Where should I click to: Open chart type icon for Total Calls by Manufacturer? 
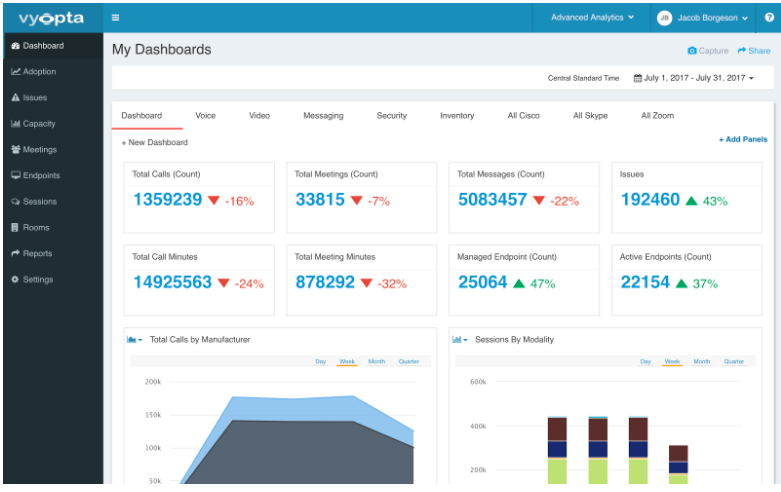click(x=134, y=340)
